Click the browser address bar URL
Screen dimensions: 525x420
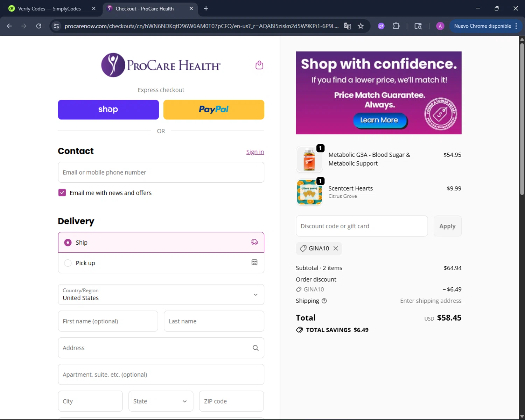(x=202, y=26)
